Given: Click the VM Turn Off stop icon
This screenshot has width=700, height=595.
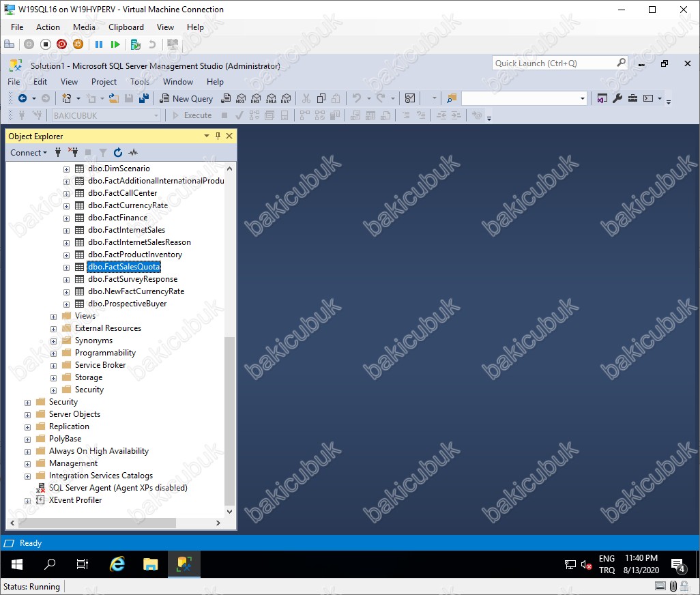Looking at the screenshot, I should tap(45, 44).
